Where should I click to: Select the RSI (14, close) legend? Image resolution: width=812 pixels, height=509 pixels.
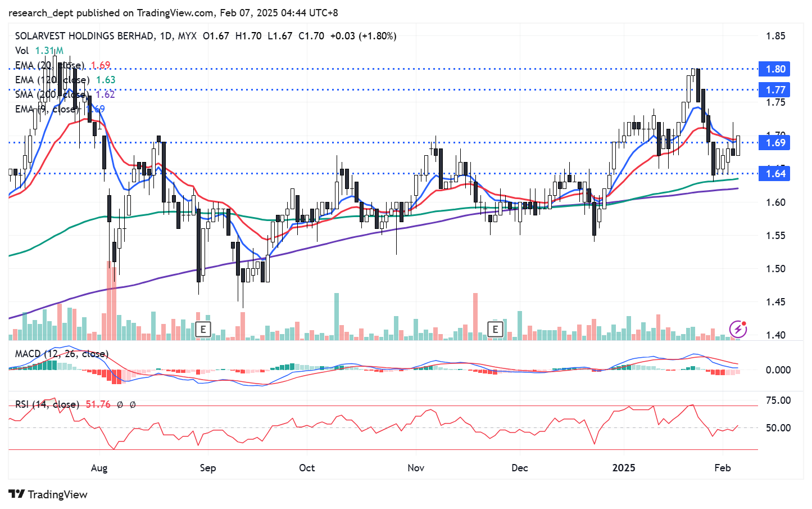tap(47, 404)
